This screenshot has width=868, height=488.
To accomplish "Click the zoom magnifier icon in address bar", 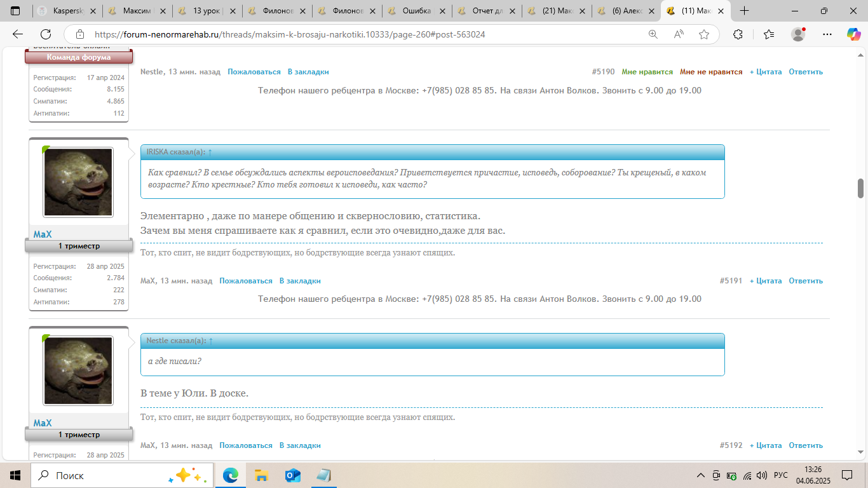I will [653, 34].
